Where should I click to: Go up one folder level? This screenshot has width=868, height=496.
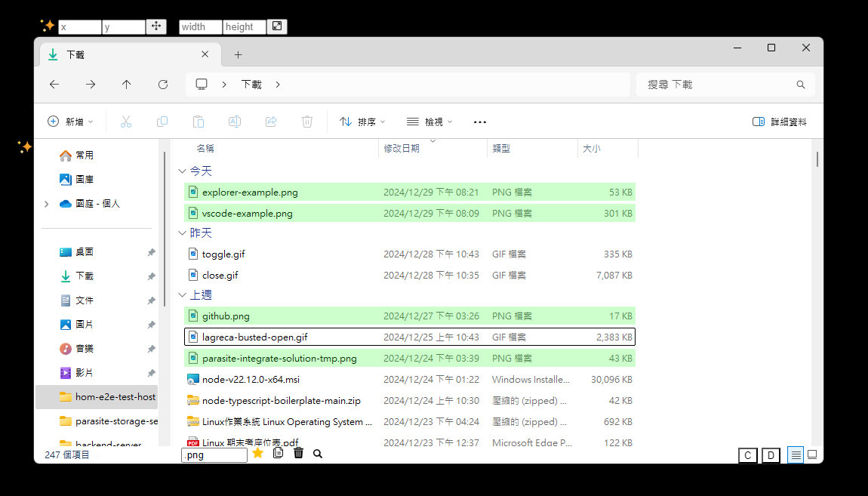(x=127, y=85)
